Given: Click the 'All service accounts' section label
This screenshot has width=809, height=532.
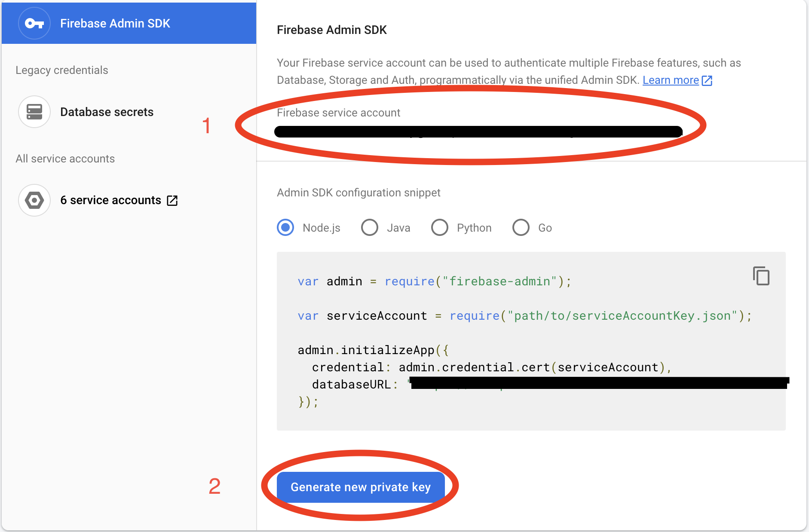Looking at the screenshot, I should (65, 159).
